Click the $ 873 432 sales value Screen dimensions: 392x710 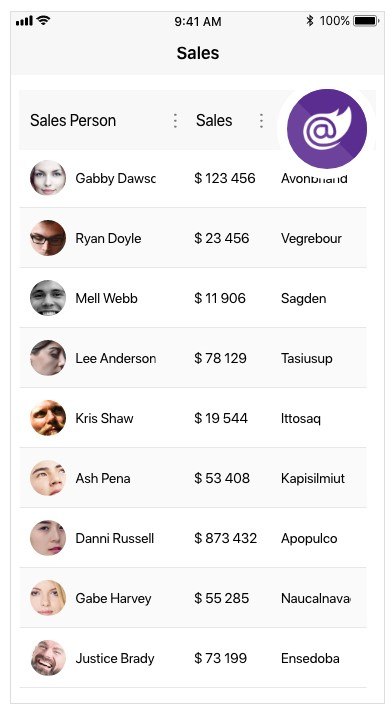point(225,538)
